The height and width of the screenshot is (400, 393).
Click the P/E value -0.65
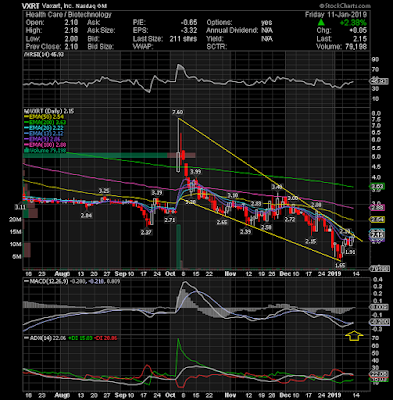click(189, 23)
